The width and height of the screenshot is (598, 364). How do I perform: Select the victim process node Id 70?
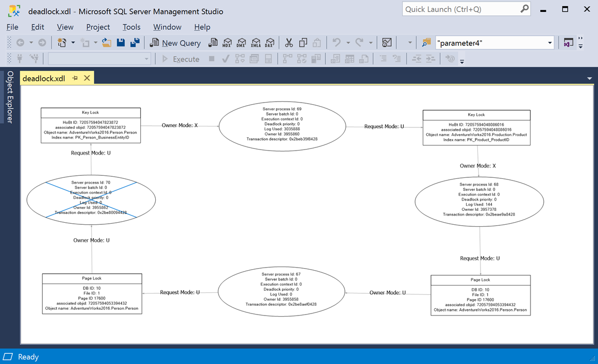[x=91, y=200]
